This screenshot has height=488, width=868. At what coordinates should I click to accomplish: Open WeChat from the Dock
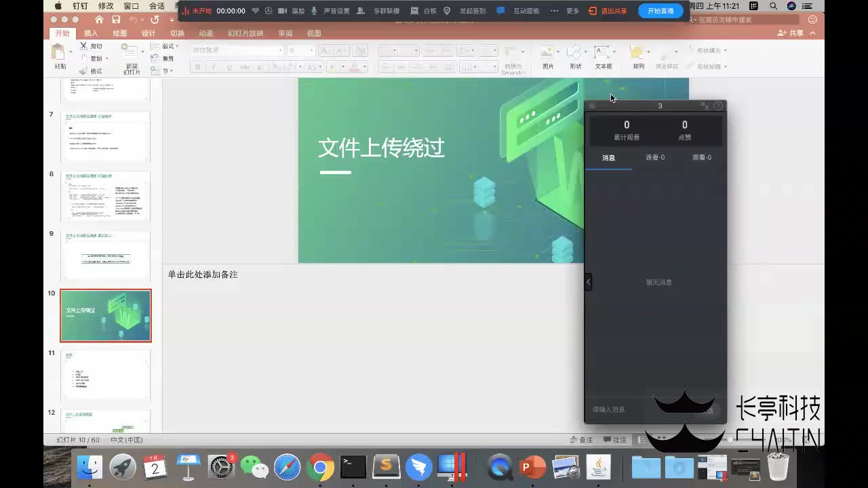[254, 467]
